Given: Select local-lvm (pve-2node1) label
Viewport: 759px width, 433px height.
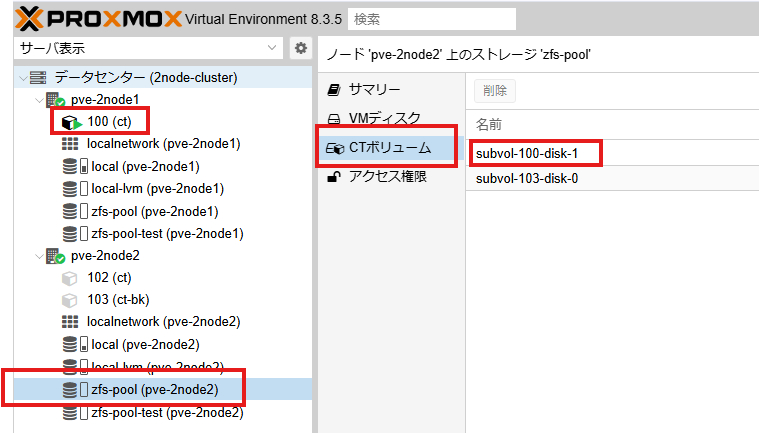Looking at the screenshot, I should [x=157, y=189].
